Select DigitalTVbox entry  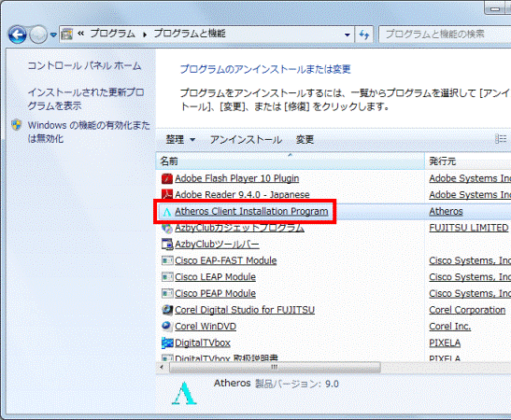click(x=203, y=343)
